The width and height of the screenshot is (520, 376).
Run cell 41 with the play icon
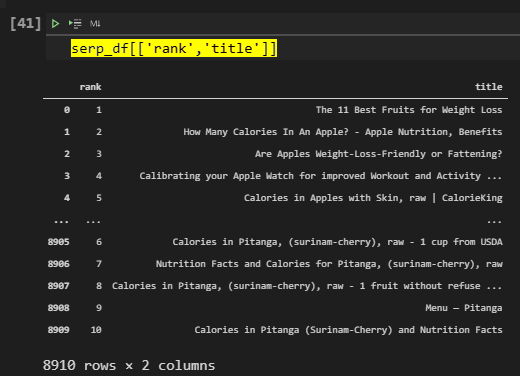(55, 24)
